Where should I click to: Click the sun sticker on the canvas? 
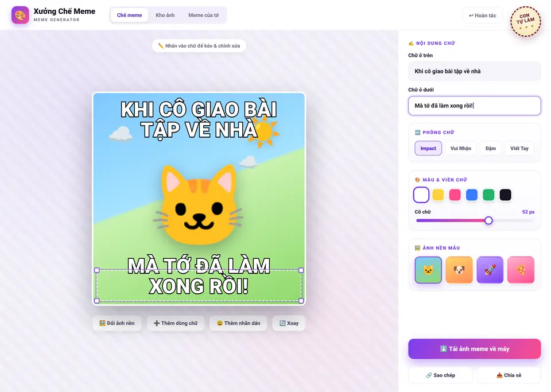(x=264, y=132)
